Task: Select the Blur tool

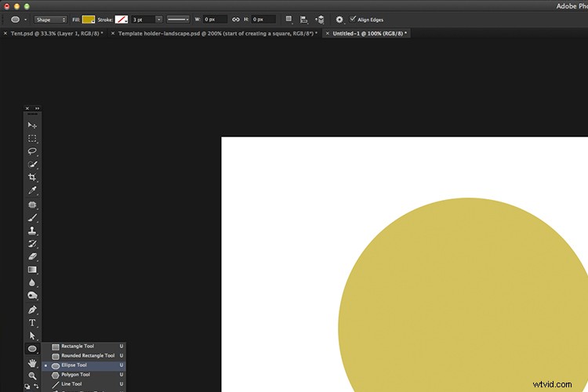Action: pos(32,282)
